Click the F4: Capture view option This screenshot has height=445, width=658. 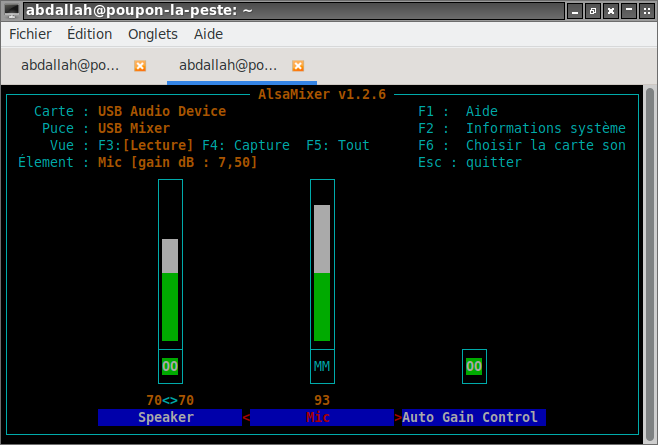click(246, 145)
